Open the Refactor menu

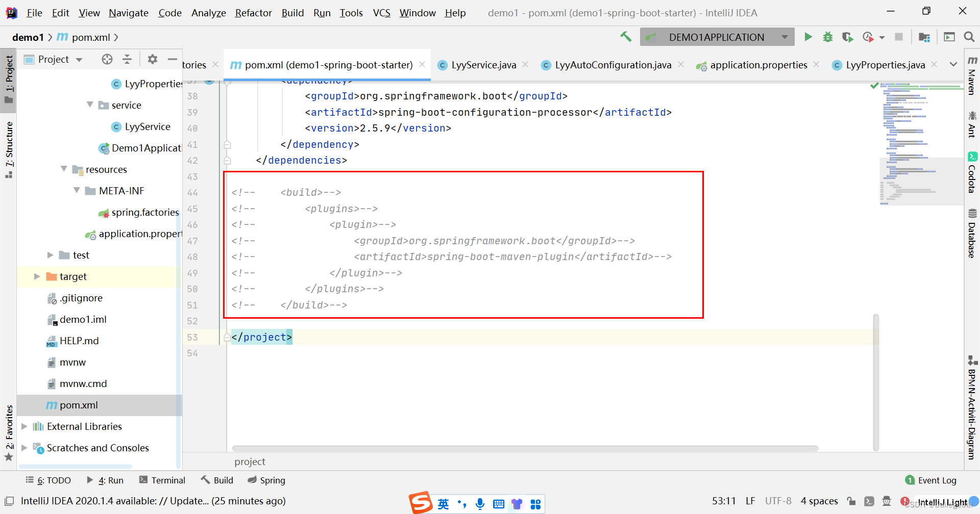pyautogui.click(x=253, y=13)
